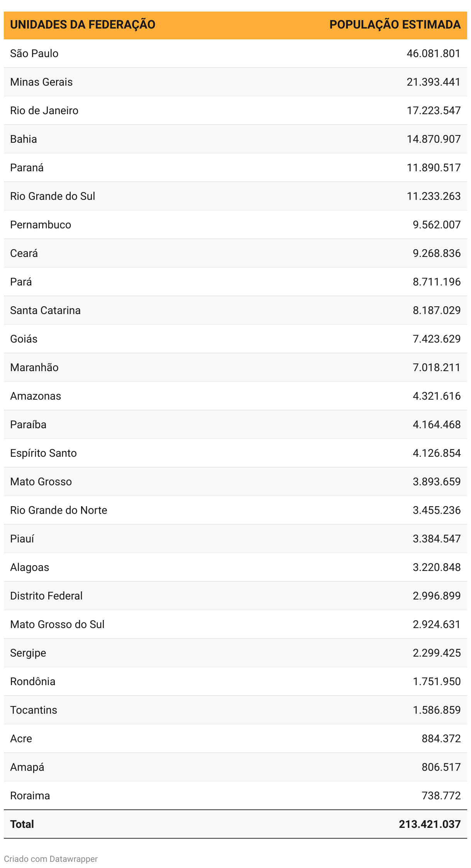Viewport: 471px width, 868px height.
Task: Click Ceará's population value 9.268.836
Action: 436,253
